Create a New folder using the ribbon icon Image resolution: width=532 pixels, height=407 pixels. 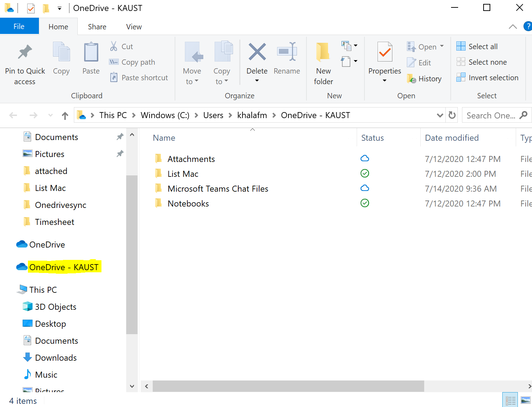(x=322, y=52)
